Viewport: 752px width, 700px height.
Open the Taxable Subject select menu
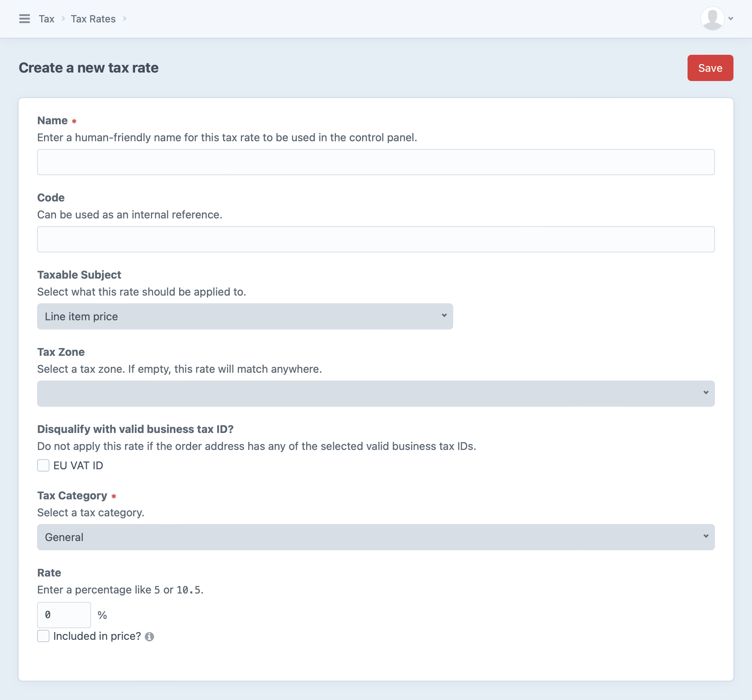245,316
